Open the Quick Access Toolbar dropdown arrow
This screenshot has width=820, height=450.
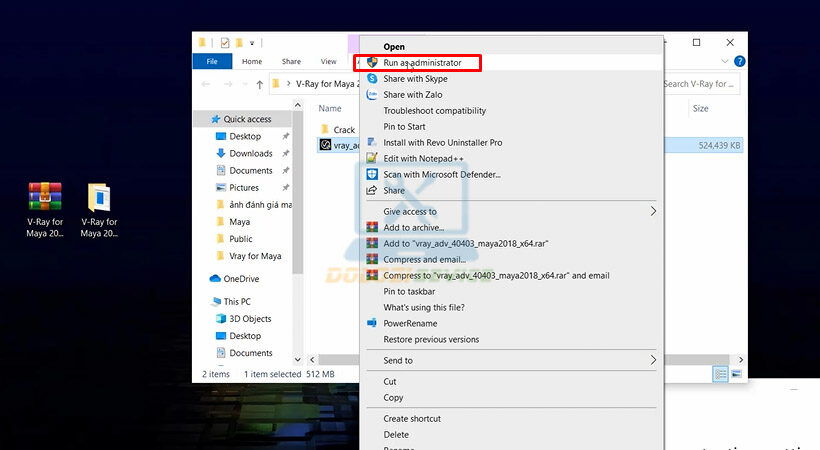click(252, 43)
